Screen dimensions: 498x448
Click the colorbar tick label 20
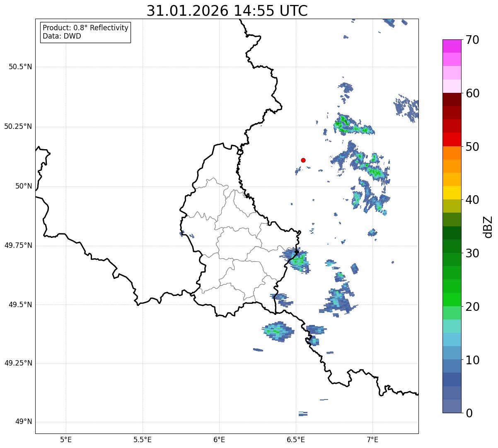(472, 307)
